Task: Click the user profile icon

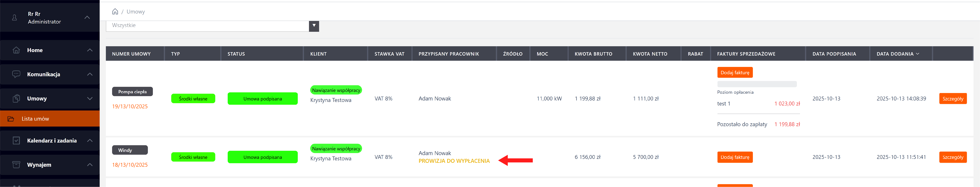Action: [x=14, y=18]
